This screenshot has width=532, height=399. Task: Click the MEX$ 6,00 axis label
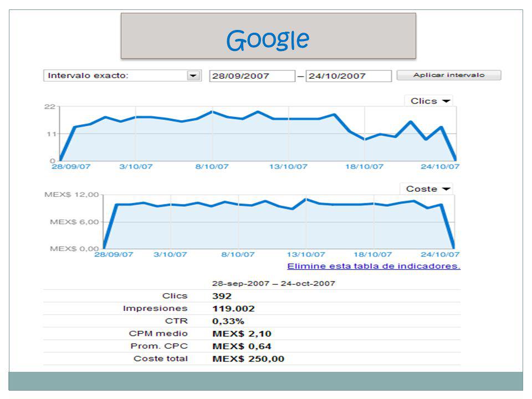click(x=74, y=222)
